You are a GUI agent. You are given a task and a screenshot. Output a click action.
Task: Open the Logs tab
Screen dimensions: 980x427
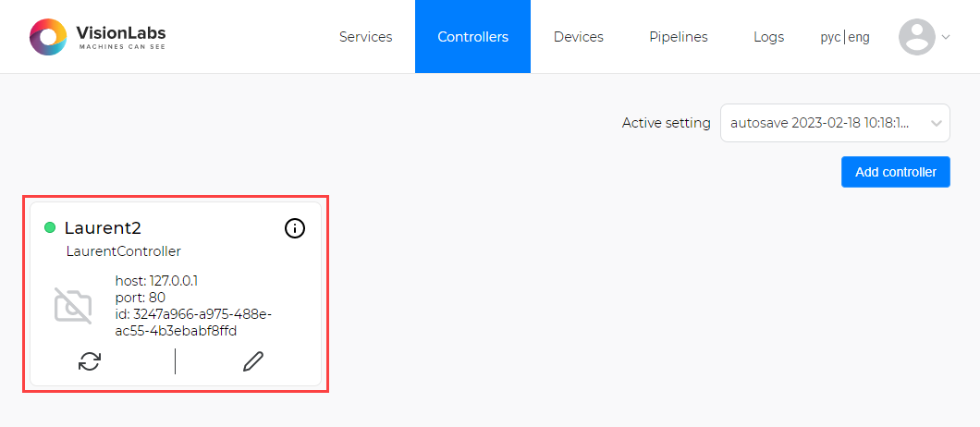[769, 37]
